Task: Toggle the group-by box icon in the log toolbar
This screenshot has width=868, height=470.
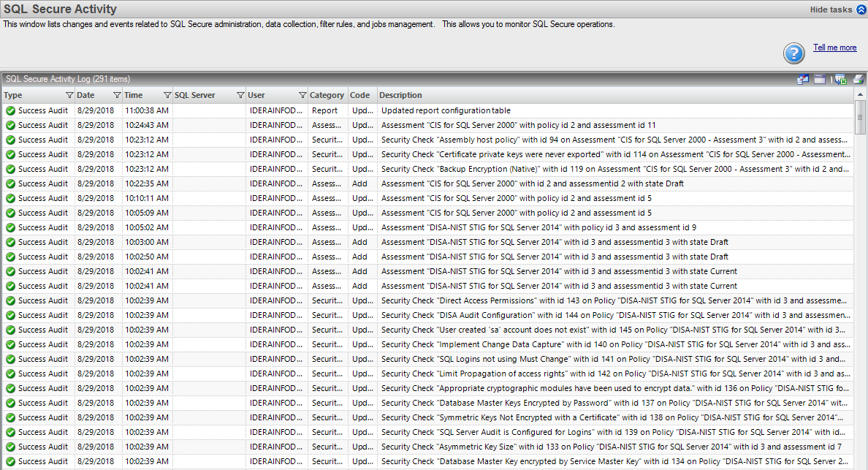Action: point(820,79)
